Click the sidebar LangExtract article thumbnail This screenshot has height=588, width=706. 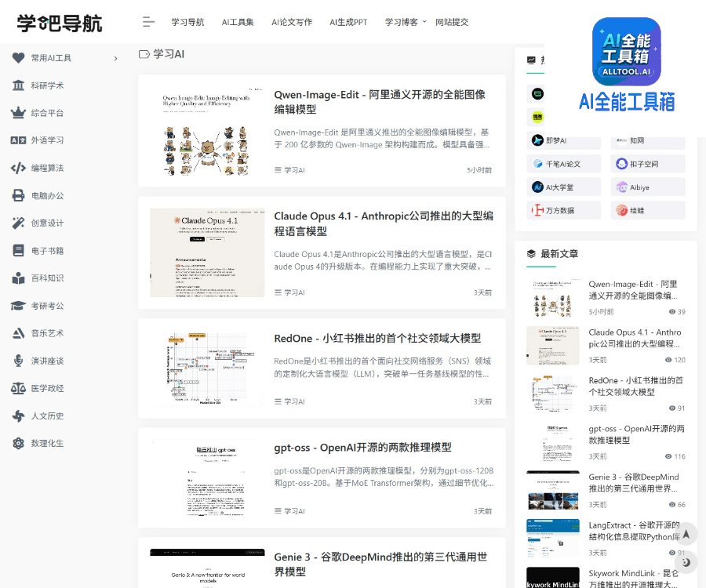click(553, 539)
